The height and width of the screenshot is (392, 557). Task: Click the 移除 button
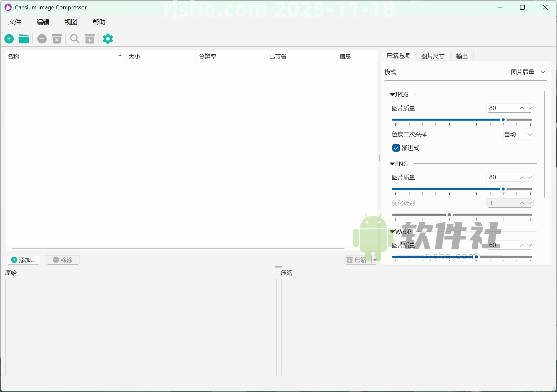pyautogui.click(x=63, y=260)
